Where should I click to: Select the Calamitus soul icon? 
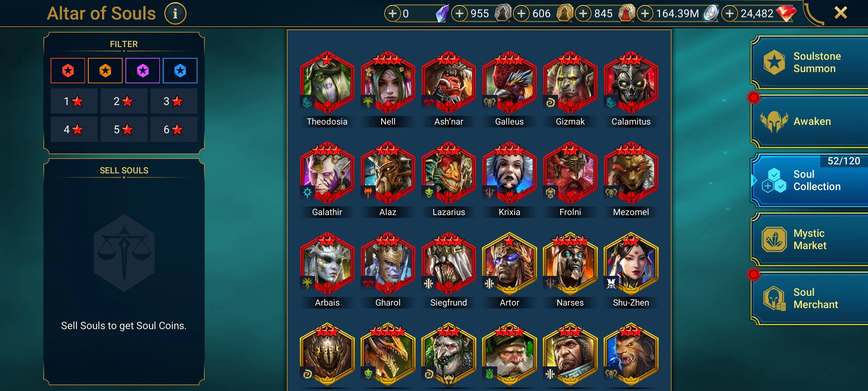point(631,83)
